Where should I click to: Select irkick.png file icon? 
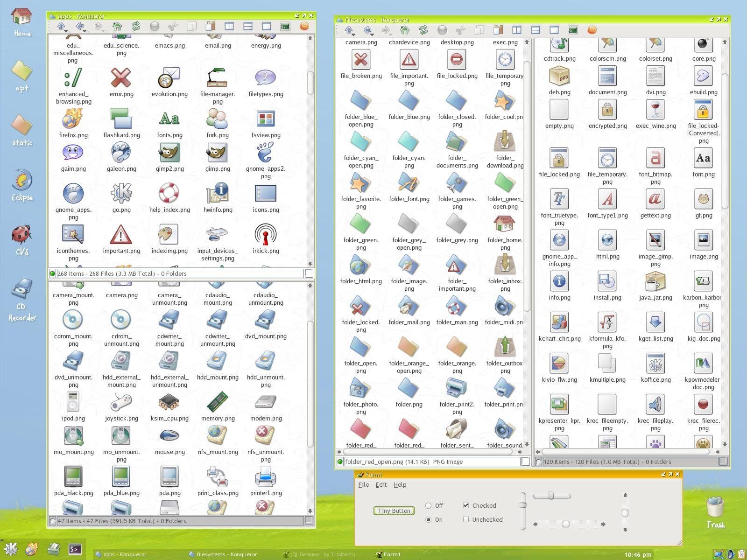(x=266, y=235)
